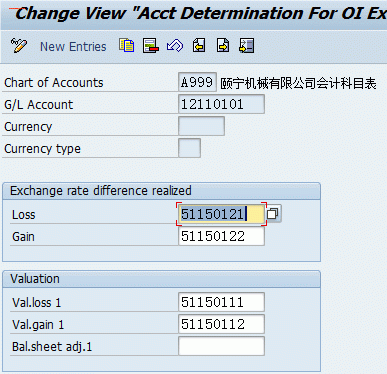Image resolution: width=387 pixels, height=374 pixels.
Task: Click the Valuation group header
Action: coord(35,279)
